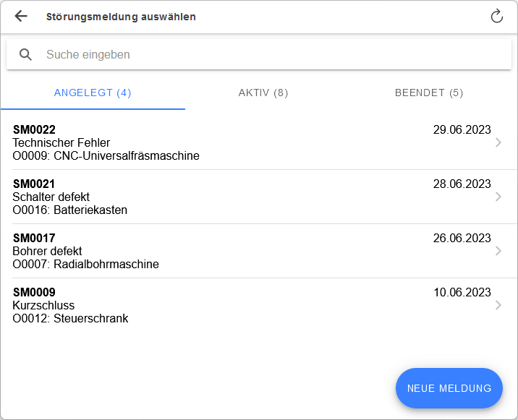Select the Kurzschluss fault report
518x420 pixels.
(43, 305)
